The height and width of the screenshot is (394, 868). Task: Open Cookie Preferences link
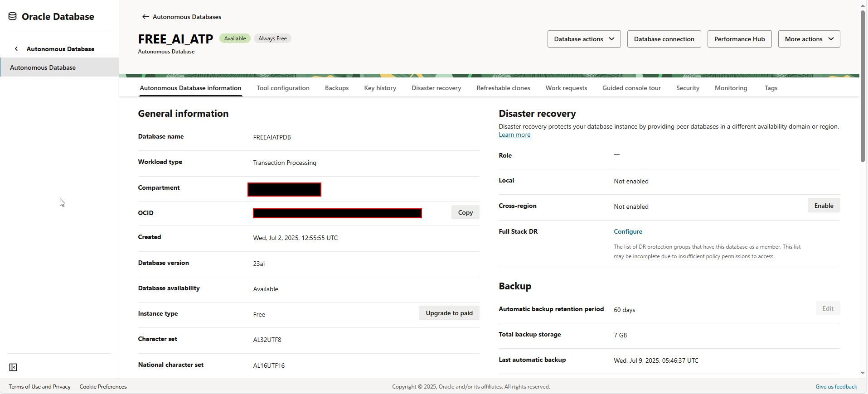tap(103, 387)
